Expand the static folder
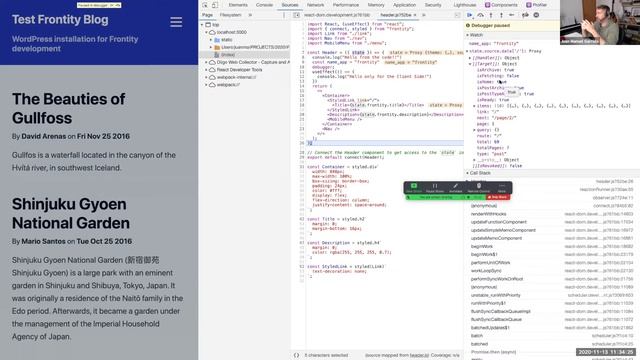The height and width of the screenshot is (360, 640). 211,40
